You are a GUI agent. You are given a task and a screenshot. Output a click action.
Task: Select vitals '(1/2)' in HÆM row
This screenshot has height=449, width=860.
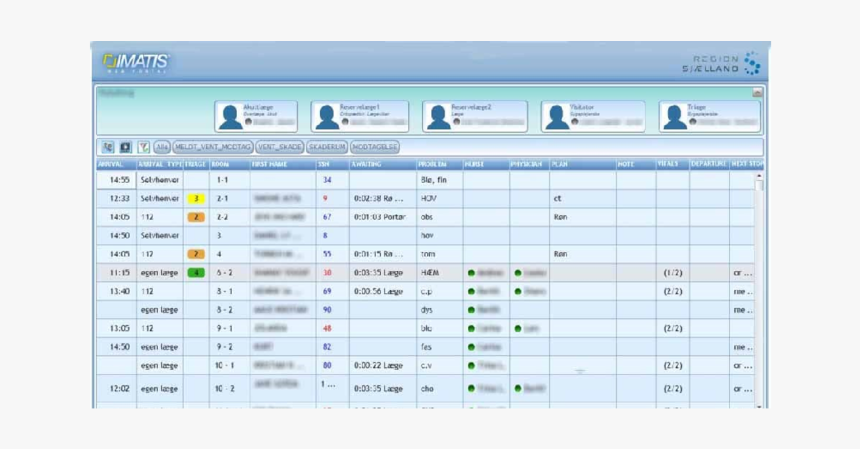[672, 273]
